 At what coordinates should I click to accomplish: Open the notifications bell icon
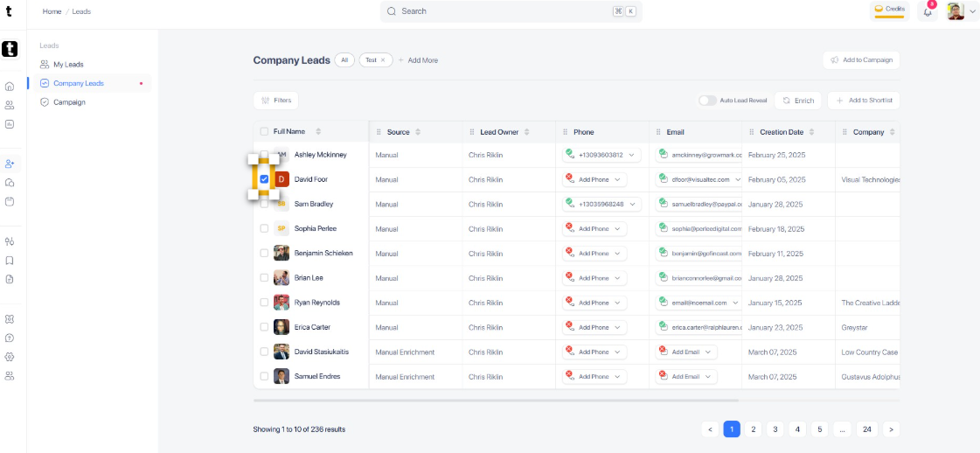(928, 11)
